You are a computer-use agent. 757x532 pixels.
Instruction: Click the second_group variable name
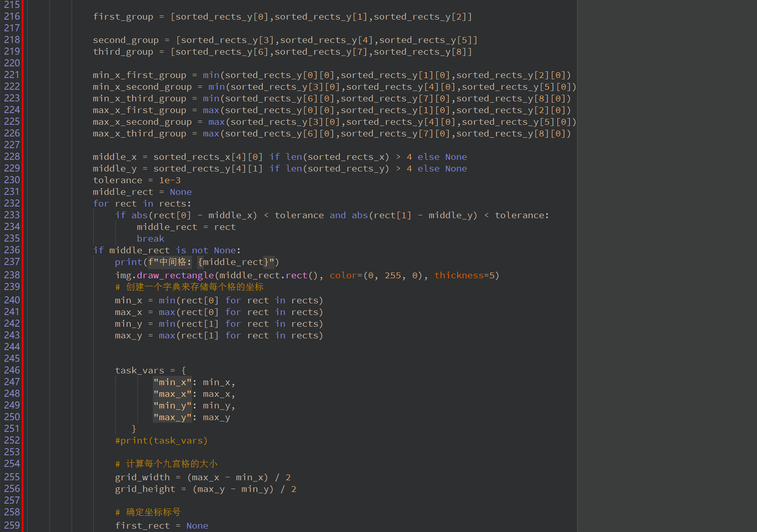(x=126, y=40)
